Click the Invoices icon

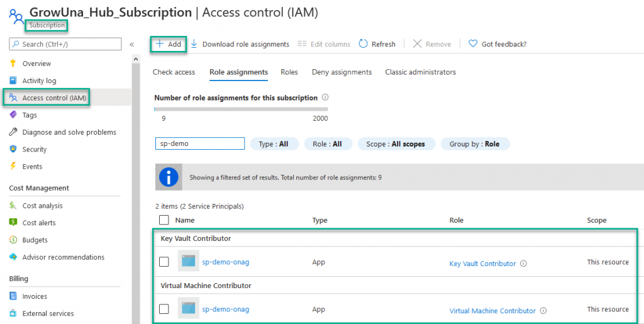pos(13,296)
